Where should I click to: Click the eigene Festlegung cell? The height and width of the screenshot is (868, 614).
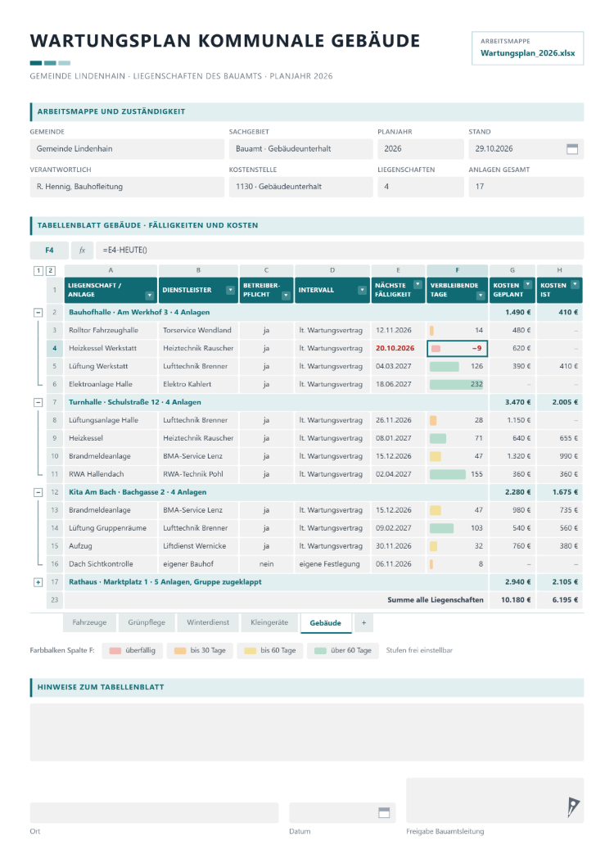(x=332, y=564)
